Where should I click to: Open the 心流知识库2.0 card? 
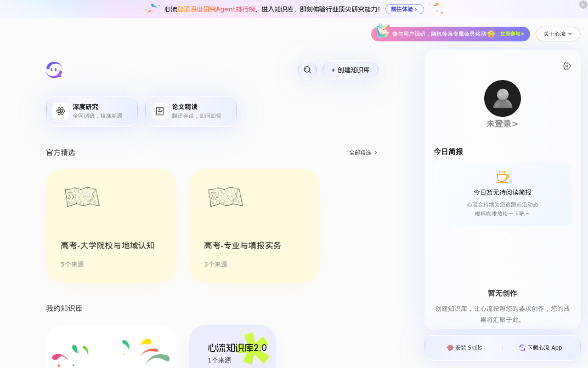click(232, 346)
